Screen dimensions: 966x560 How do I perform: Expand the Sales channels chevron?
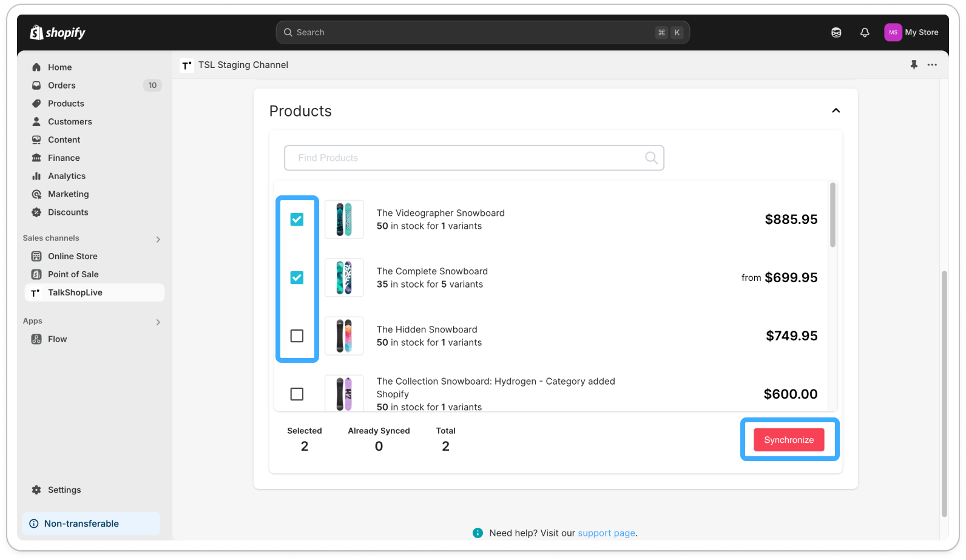coord(158,239)
